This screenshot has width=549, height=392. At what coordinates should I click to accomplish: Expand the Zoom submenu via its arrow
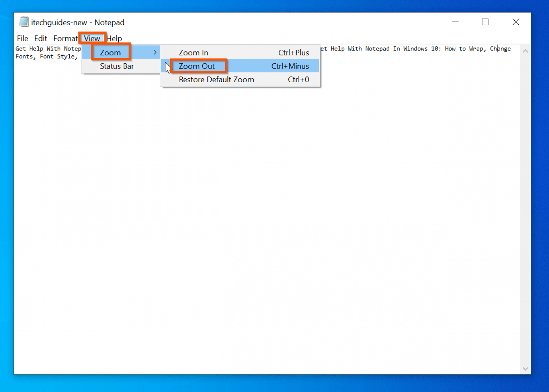click(x=155, y=53)
